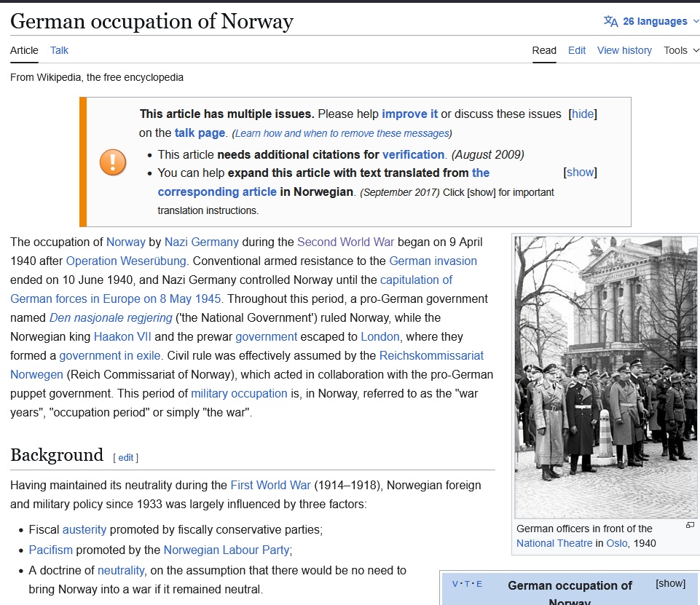Open the Reichskommissariat link
This screenshot has width=700, height=605.
click(x=430, y=355)
